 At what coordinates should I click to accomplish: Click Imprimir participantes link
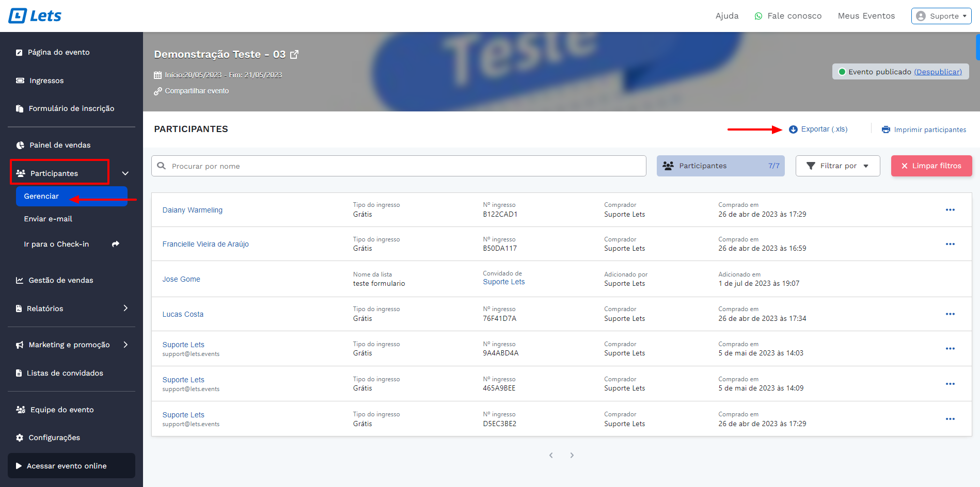coord(929,129)
